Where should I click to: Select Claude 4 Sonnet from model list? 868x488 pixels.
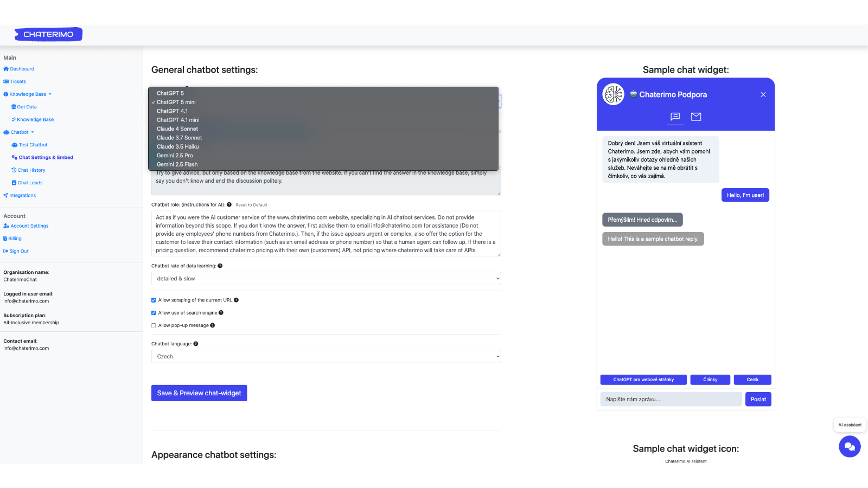point(177,129)
